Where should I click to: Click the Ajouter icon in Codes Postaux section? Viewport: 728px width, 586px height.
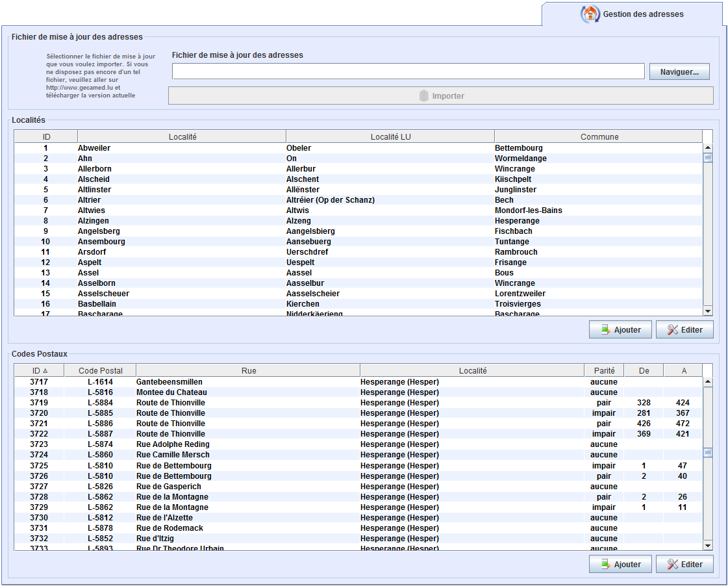605,565
